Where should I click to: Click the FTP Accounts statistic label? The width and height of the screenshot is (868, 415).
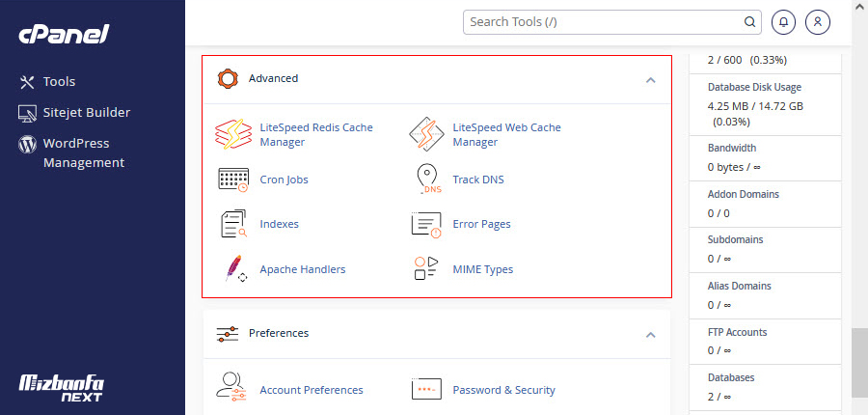pos(737,332)
